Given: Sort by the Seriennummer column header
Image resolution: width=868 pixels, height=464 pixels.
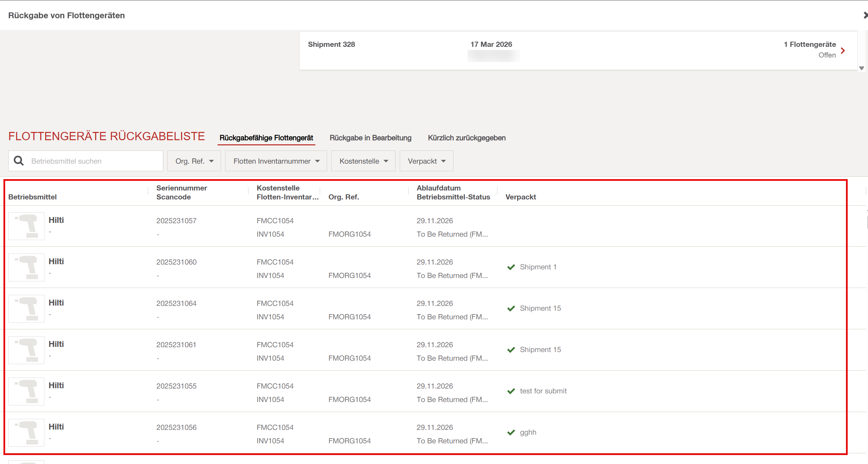Looking at the screenshot, I should point(181,188).
